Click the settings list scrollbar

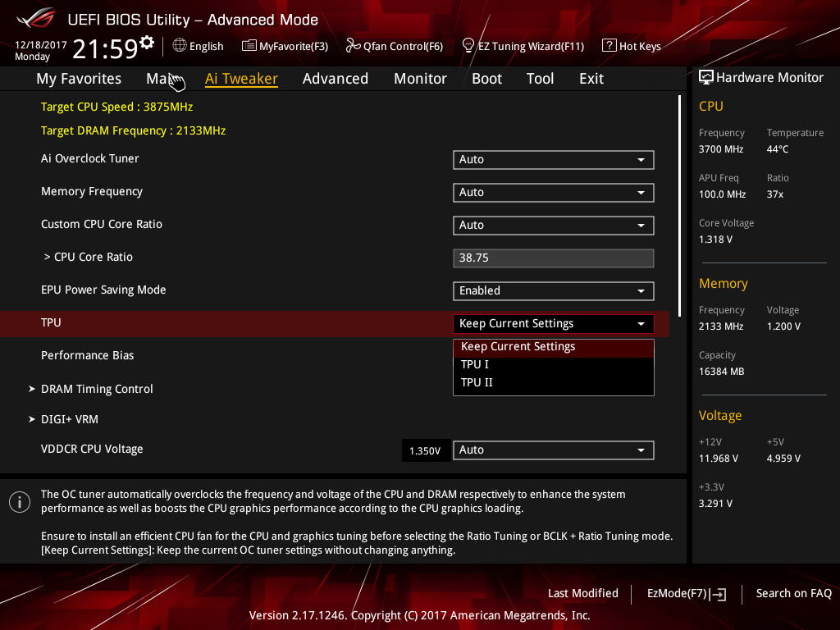(679, 206)
